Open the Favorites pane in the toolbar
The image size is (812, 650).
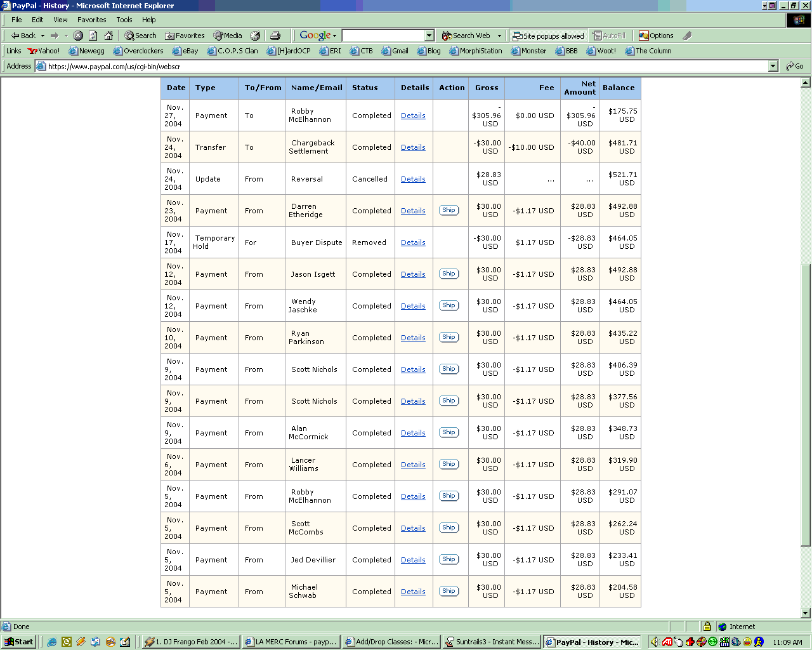pos(185,36)
